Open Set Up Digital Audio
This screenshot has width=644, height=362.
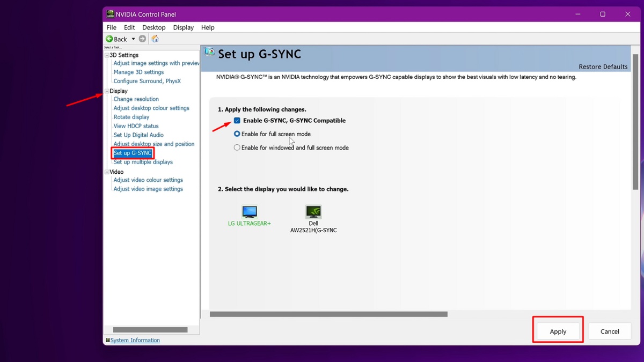[x=138, y=135]
